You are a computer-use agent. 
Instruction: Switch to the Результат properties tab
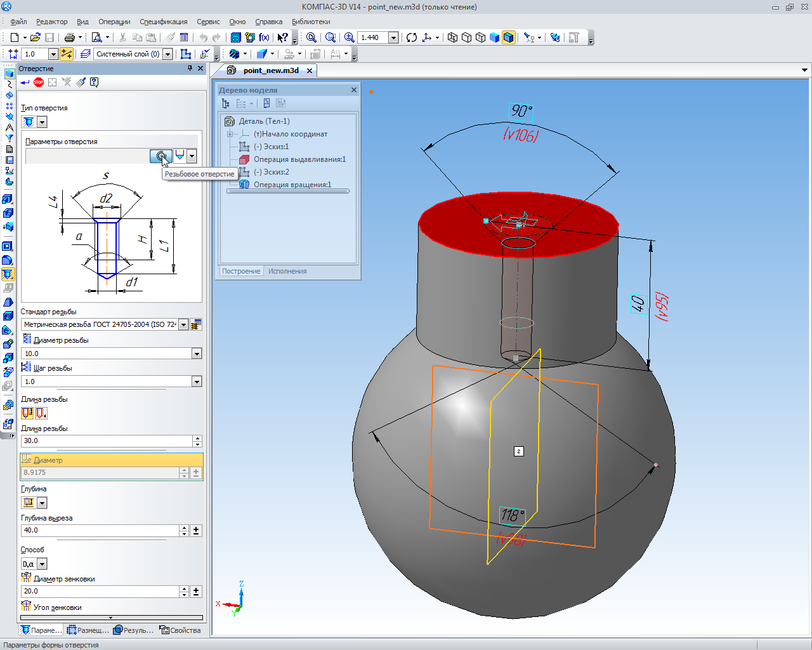click(134, 630)
